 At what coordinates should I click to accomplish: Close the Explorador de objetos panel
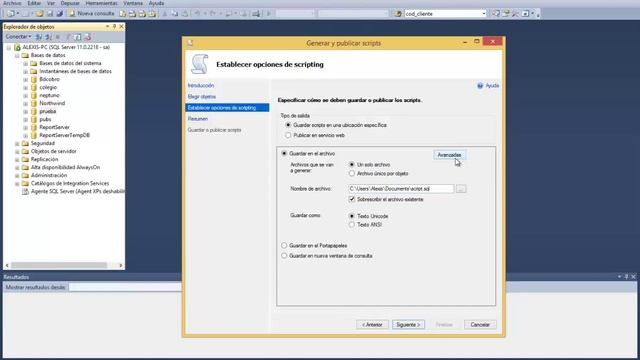pos(121,27)
